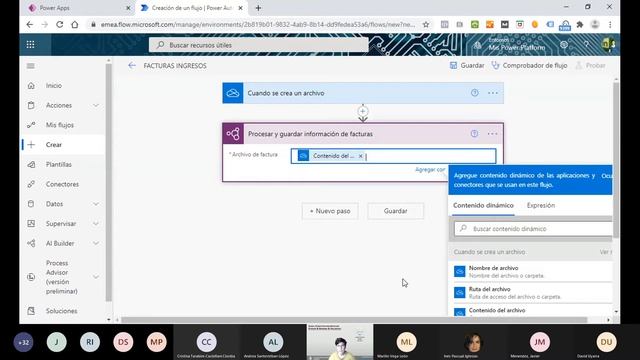
Task: Open the help question mark in header
Action: 586,44
